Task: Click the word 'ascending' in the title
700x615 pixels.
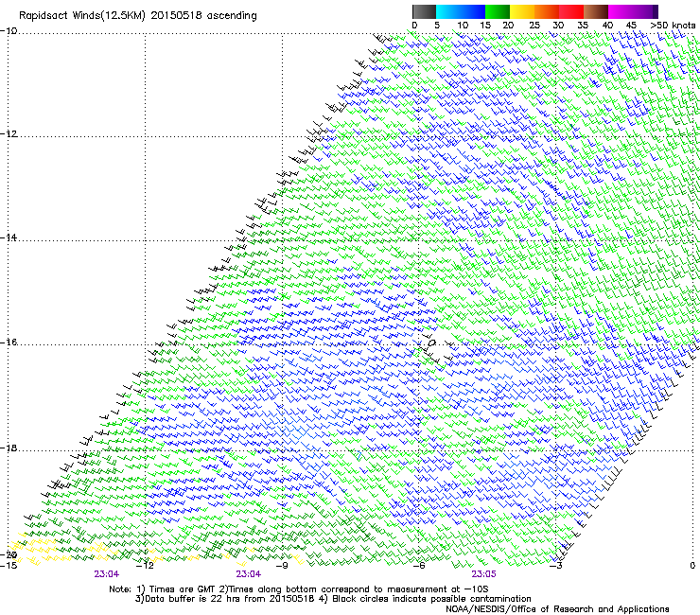Action: click(232, 16)
